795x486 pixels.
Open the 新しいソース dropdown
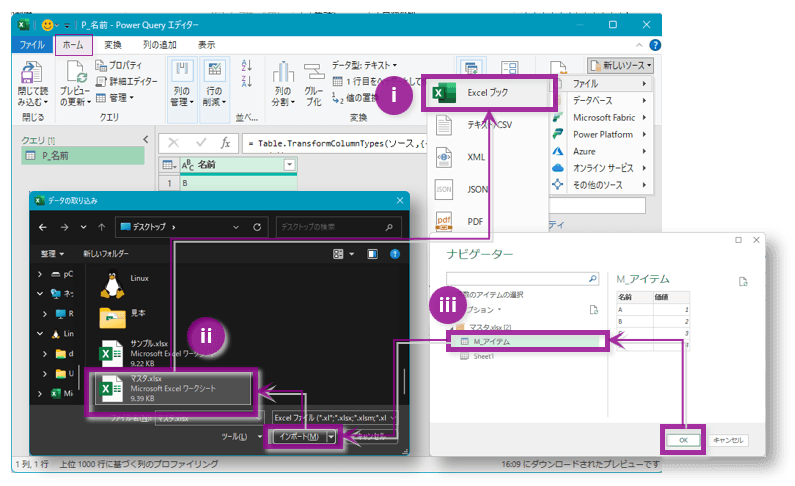(620, 65)
